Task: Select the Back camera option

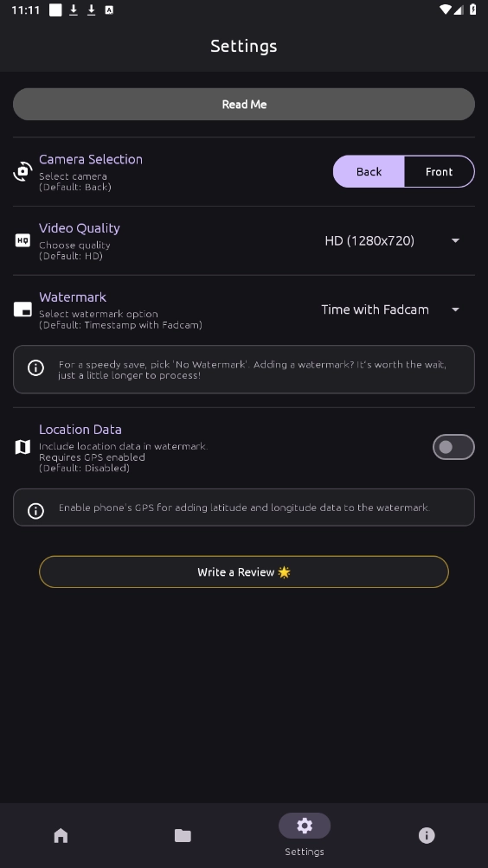Action: (x=369, y=171)
